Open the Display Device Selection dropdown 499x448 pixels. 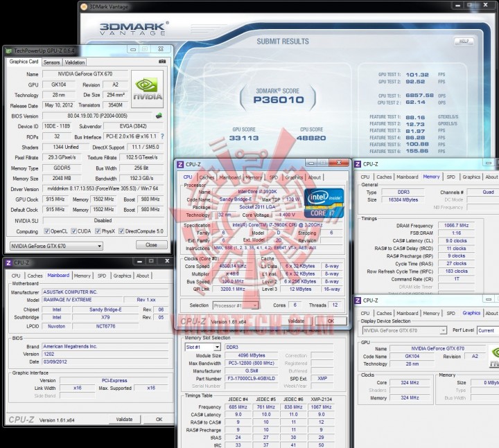coord(404,331)
